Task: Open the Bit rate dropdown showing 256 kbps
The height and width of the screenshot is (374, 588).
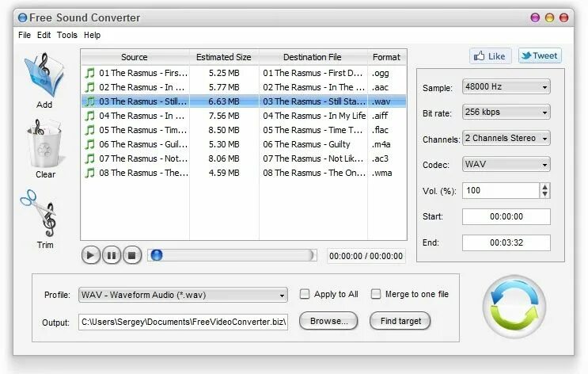Action: tap(506, 113)
